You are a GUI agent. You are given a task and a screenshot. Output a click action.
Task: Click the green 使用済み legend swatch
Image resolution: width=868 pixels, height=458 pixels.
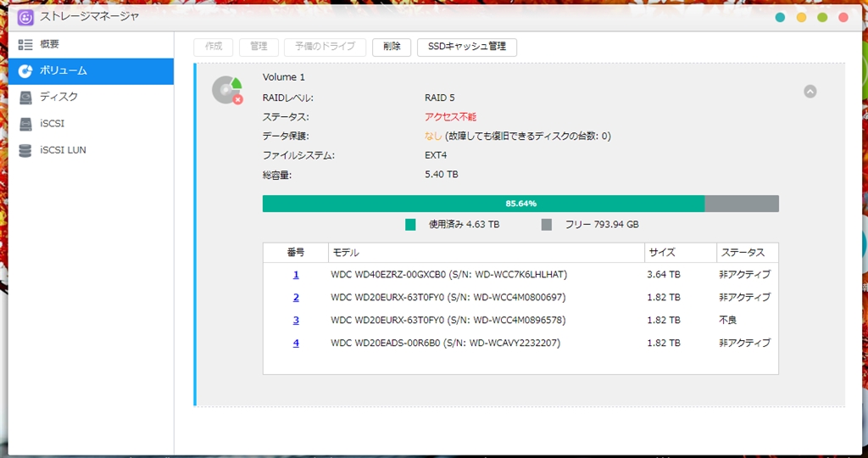point(410,225)
